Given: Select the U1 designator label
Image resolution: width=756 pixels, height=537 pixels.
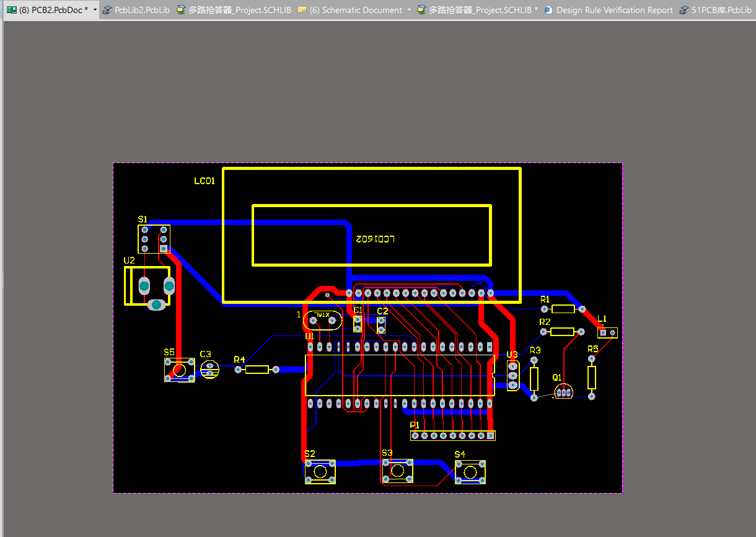Looking at the screenshot, I should pyautogui.click(x=309, y=336).
